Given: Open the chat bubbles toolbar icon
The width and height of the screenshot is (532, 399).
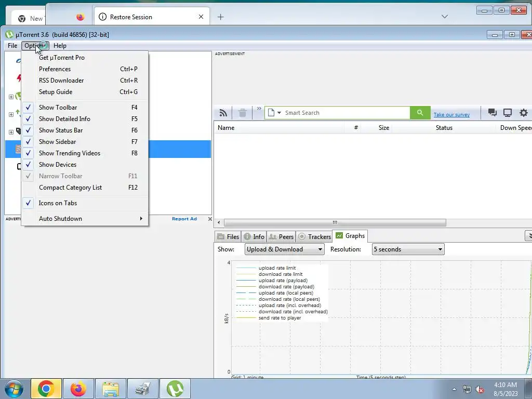Looking at the screenshot, I should pyautogui.click(x=493, y=113).
